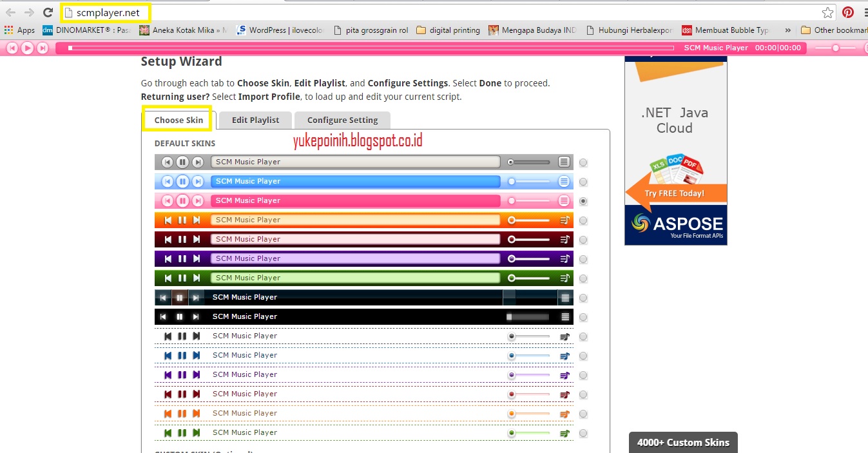Screen dimensions: 868x453
Task: Click pause icon on the gray skin preview
Action: point(182,162)
